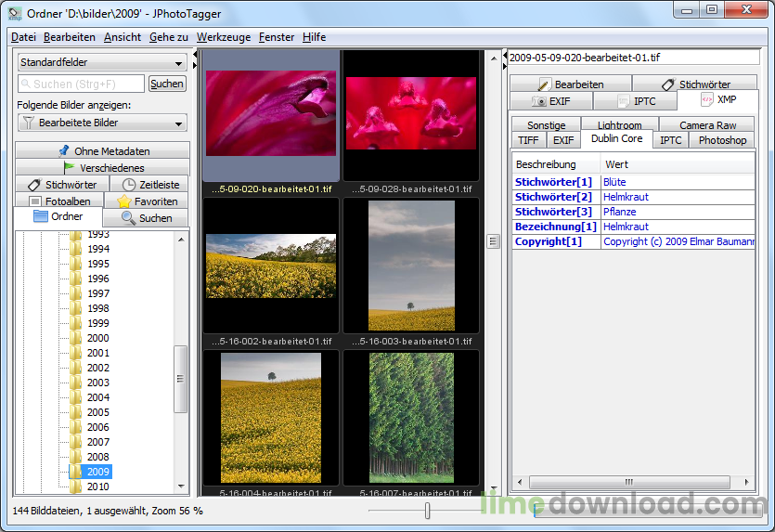This screenshot has width=775, height=532.
Task: Open the Ansicht menu
Action: pyautogui.click(x=123, y=37)
